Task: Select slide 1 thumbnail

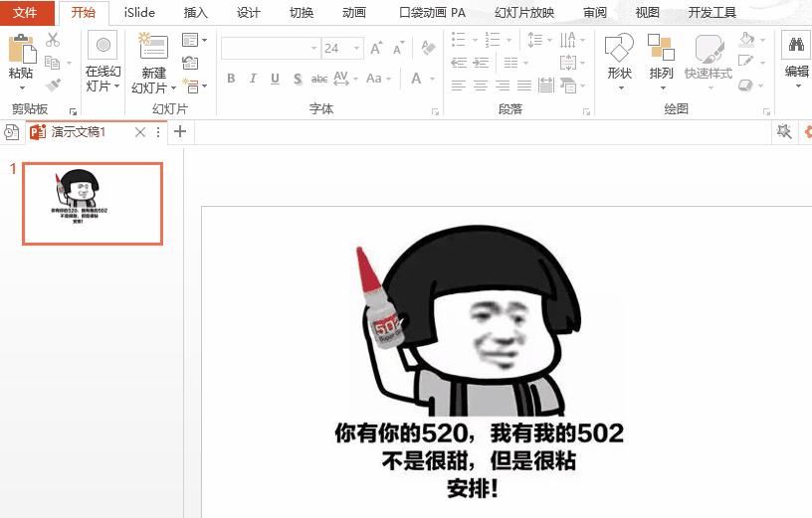Action: [x=93, y=204]
